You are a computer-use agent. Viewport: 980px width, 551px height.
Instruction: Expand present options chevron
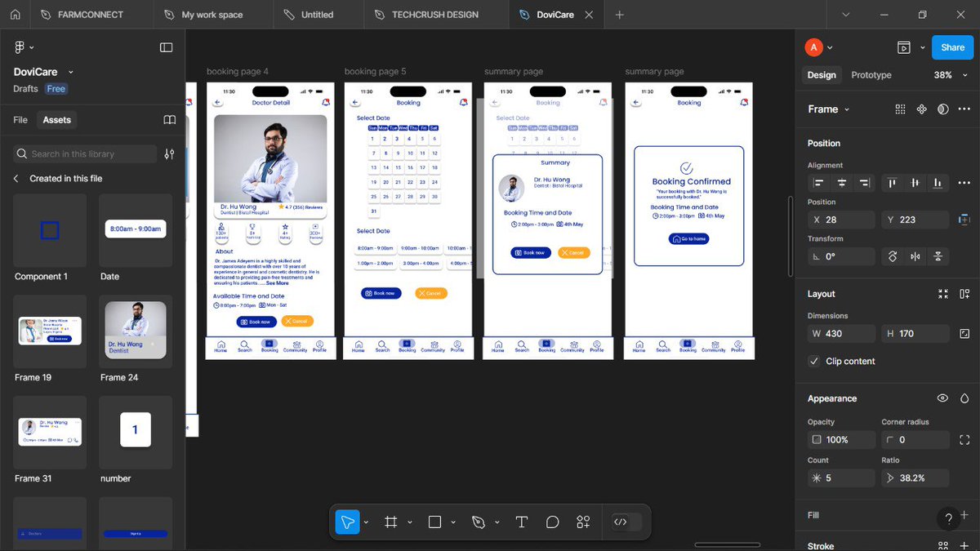(922, 47)
